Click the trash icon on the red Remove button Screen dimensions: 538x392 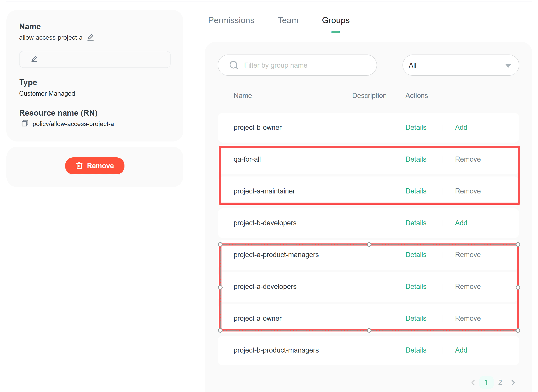(79, 166)
